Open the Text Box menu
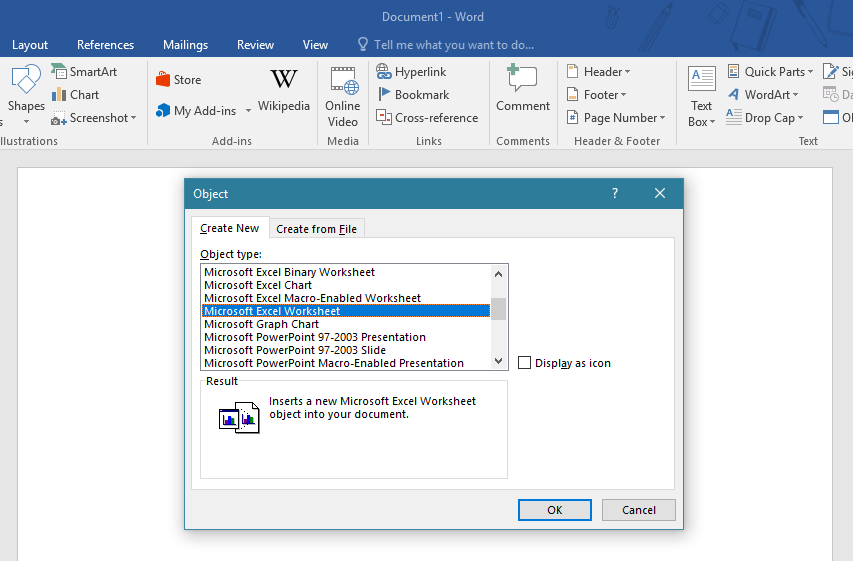Image resolution: width=853 pixels, height=561 pixels. tap(701, 97)
